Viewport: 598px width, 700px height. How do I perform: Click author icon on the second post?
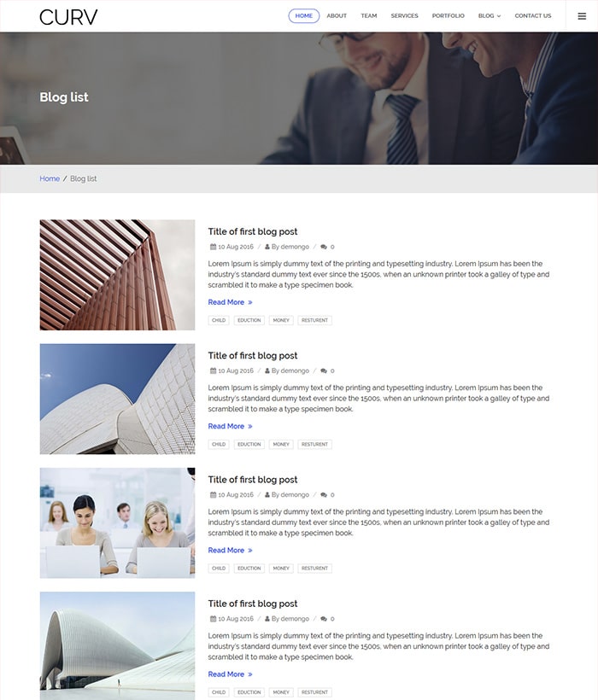coord(267,370)
